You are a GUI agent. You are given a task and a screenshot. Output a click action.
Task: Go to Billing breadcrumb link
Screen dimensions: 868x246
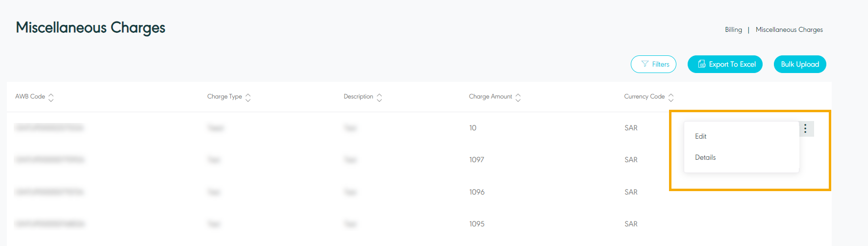pos(733,30)
